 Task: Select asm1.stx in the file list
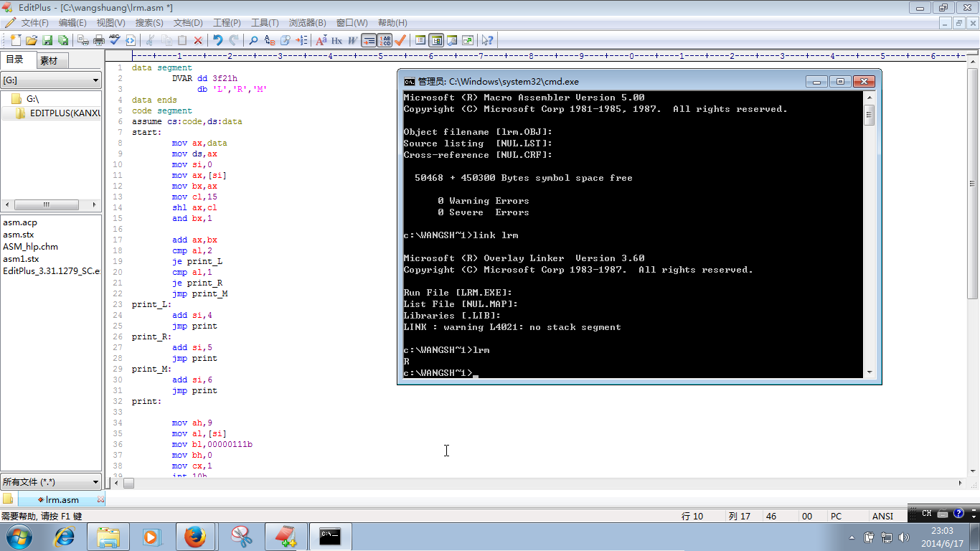pyautogui.click(x=22, y=259)
